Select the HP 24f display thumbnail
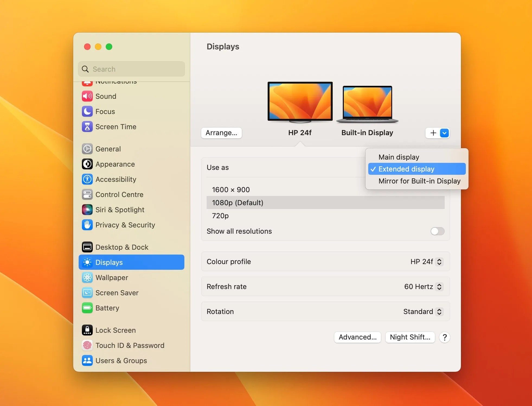This screenshot has width=532, height=406. pos(300,102)
